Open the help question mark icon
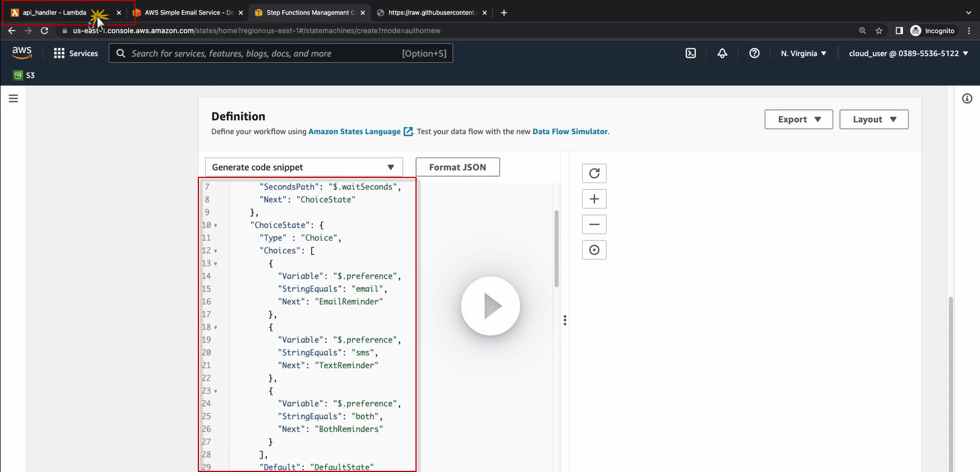Image resolution: width=980 pixels, height=472 pixels. tap(754, 53)
